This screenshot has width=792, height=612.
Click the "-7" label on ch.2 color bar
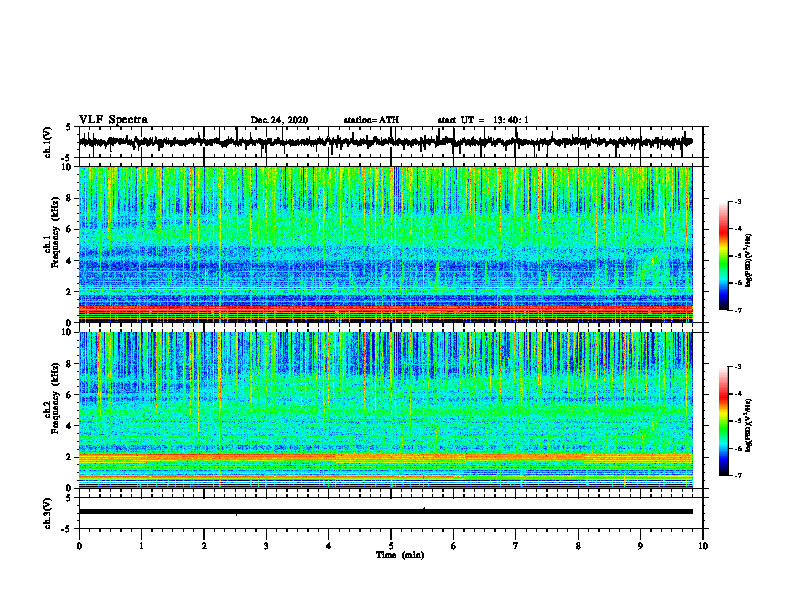tap(738, 475)
